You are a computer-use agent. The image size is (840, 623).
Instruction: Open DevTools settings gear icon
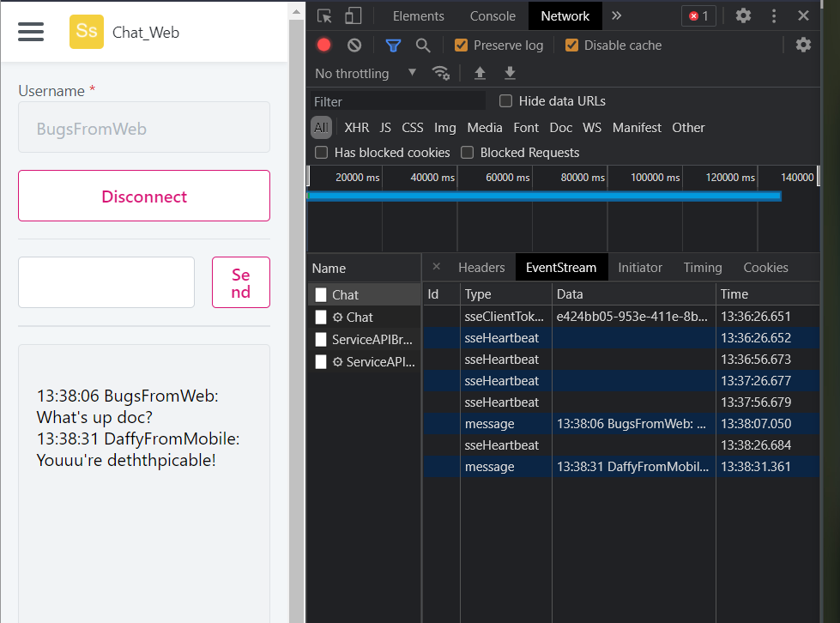click(x=743, y=15)
